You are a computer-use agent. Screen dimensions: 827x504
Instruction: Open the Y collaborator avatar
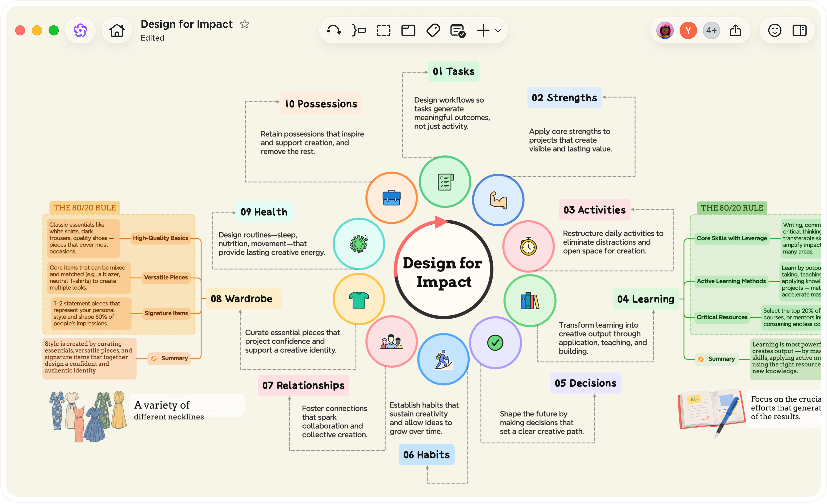tap(688, 30)
